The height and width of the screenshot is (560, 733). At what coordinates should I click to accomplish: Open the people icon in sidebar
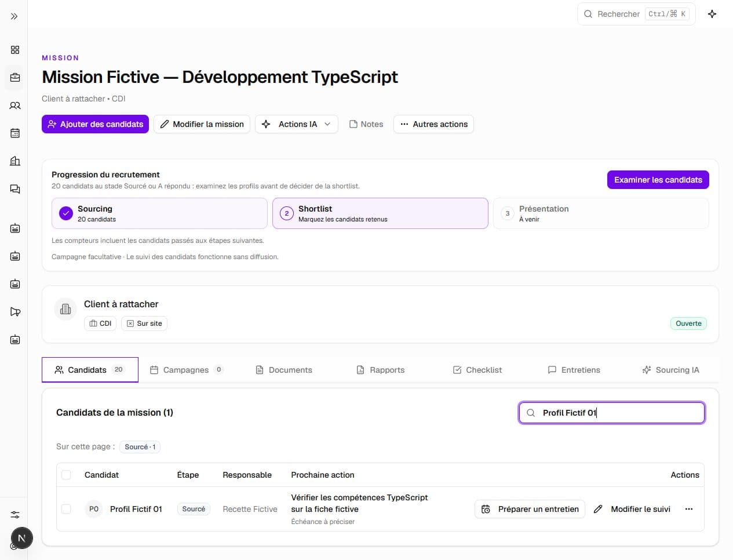point(15,106)
